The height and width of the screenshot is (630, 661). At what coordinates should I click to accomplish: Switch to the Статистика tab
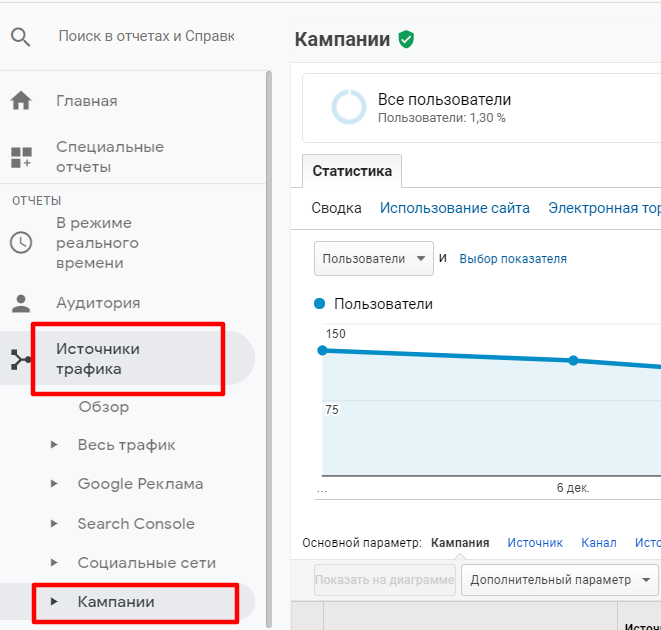coord(352,171)
